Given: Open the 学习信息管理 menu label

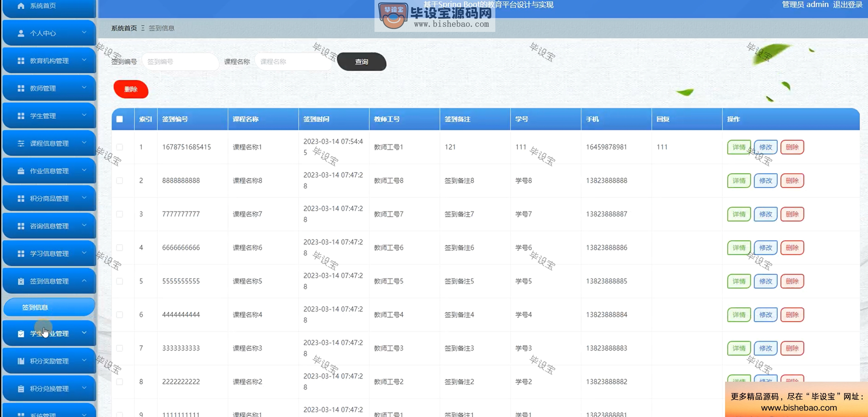Looking at the screenshot, I should tap(49, 254).
